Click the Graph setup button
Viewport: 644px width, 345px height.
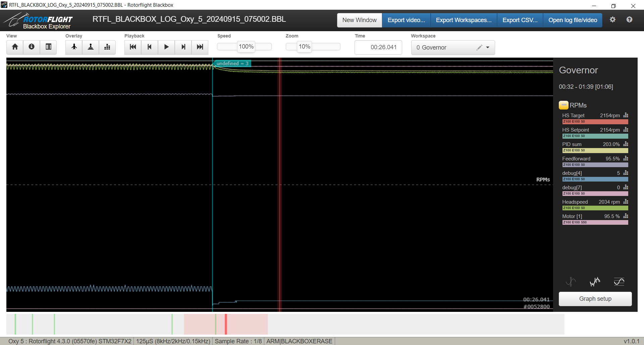point(595,299)
